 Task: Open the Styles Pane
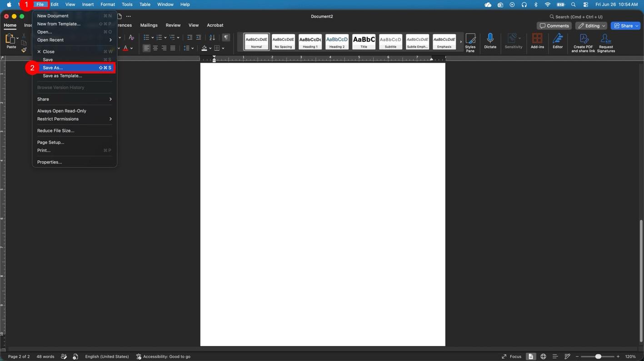coord(470,43)
